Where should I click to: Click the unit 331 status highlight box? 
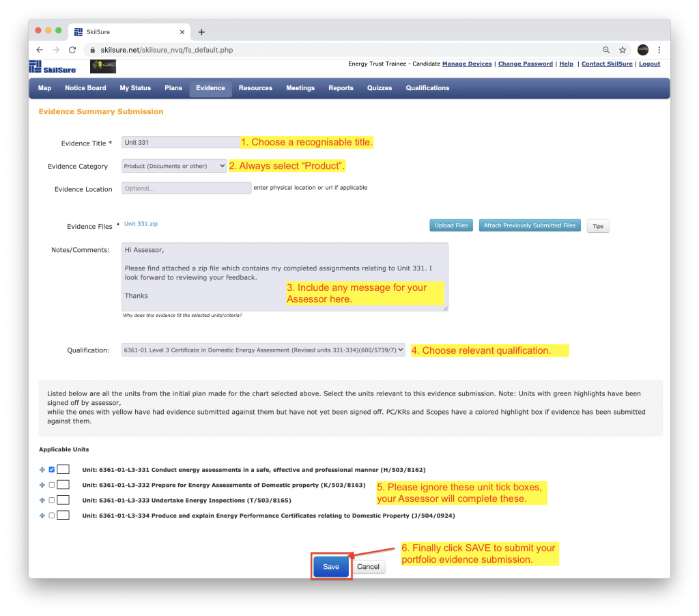click(63, 469)
